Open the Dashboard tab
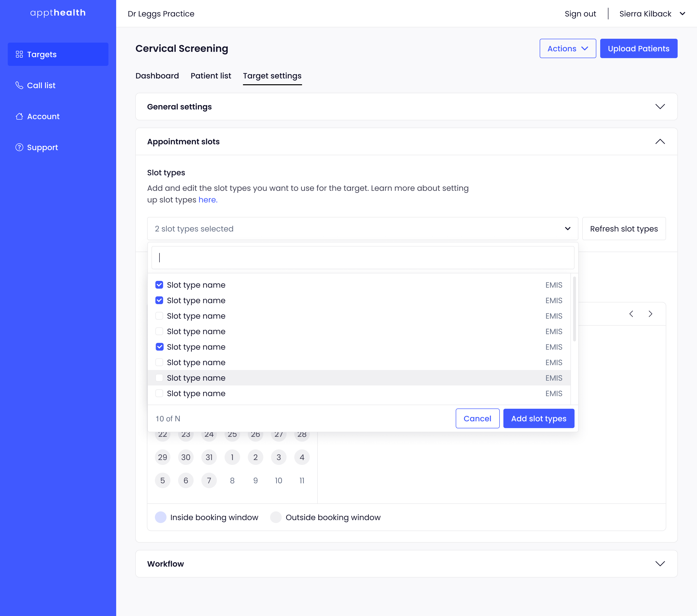The width and height of the screenshot is (697, 616). pos(157,76)
